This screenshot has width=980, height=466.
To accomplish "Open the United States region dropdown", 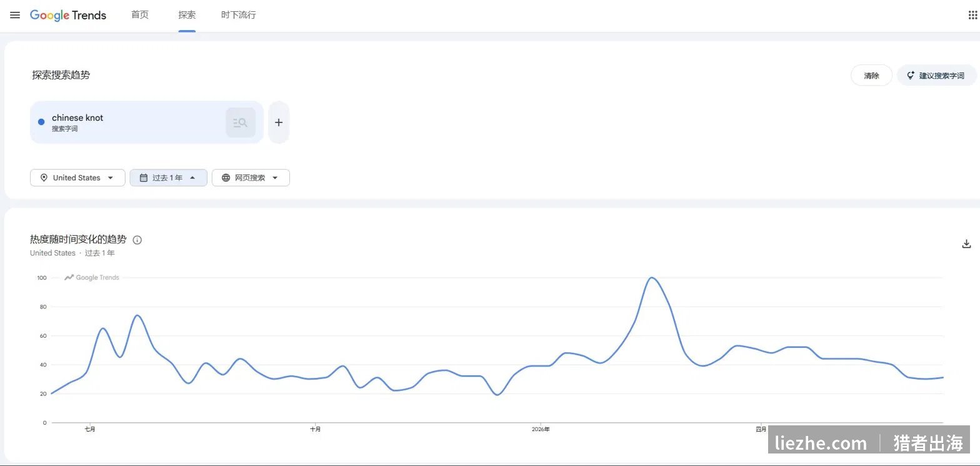I will 77,178.
